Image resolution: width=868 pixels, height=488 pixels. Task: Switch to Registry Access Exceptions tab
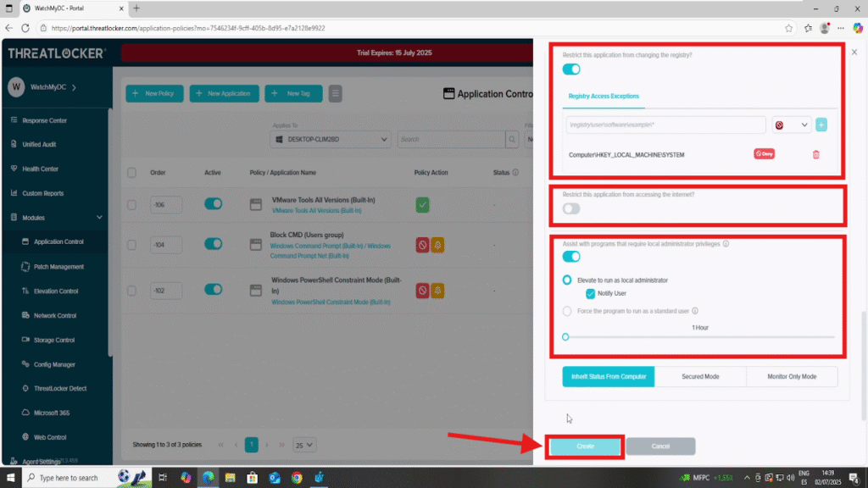[604, 97]
